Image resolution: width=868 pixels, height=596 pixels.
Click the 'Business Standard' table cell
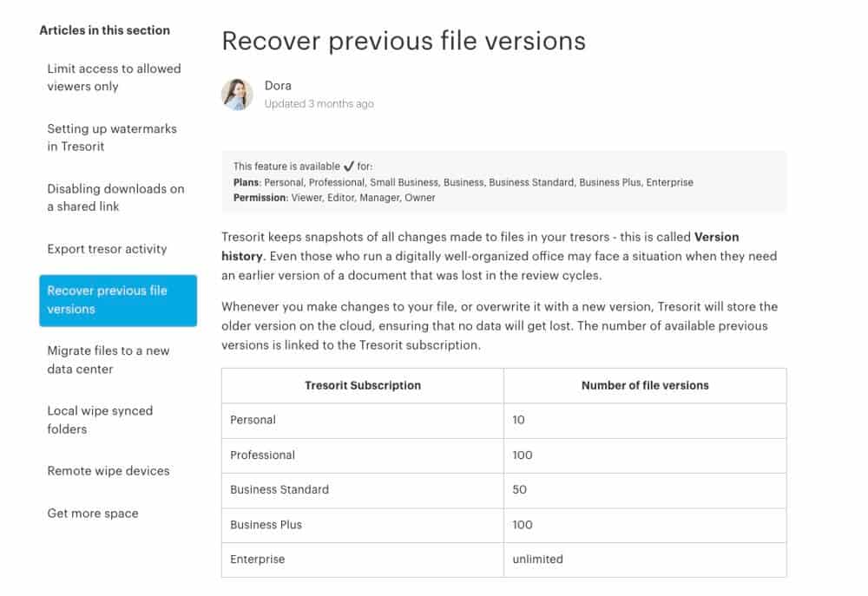click(x=363, y=490)
